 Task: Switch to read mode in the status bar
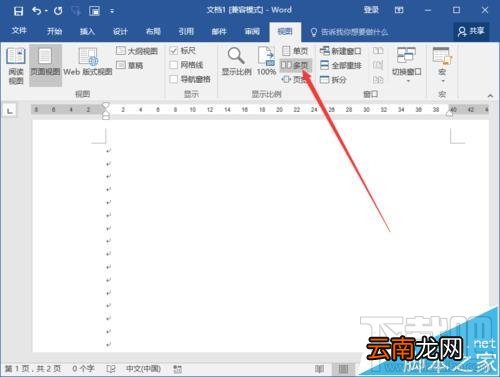click(319, 369)
